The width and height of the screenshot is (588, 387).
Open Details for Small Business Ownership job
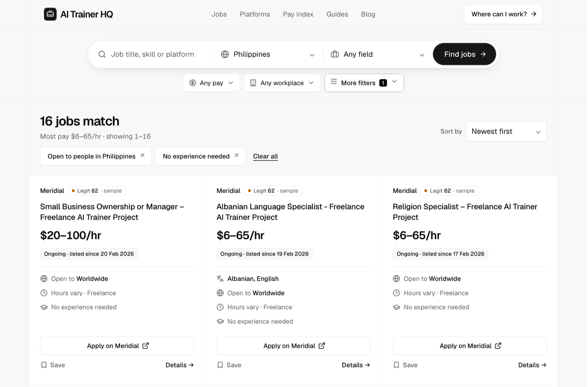click(180, 365)
